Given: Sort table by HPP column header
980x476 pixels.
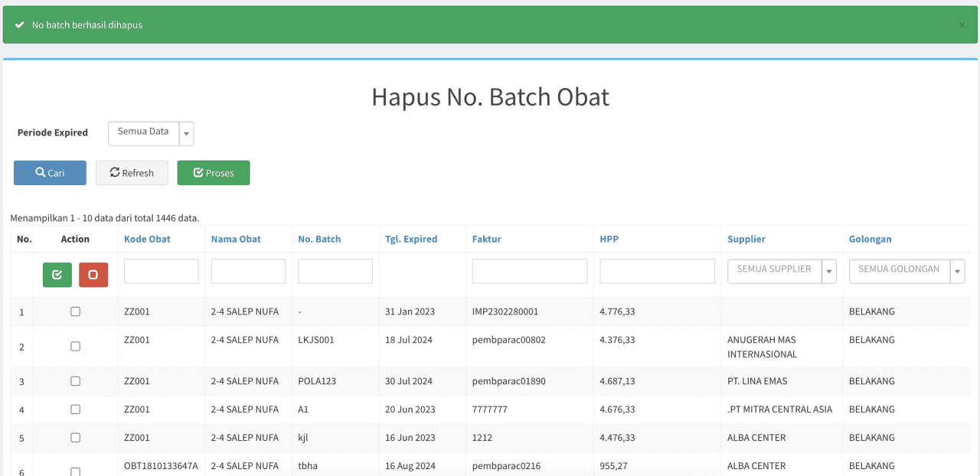Looking at the screenshot, I should (x=609, y=239).
